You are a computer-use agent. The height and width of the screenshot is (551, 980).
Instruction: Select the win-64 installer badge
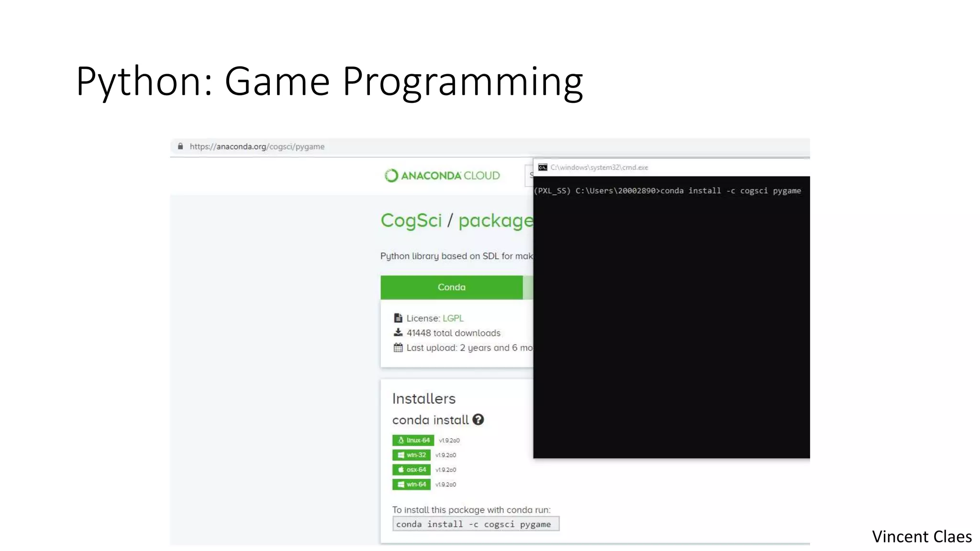[411, 485]
